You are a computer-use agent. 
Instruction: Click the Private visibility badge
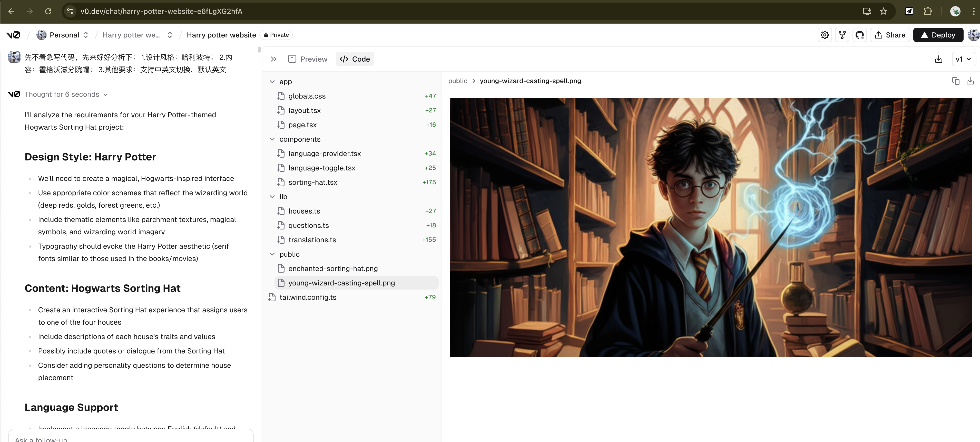click(x=276, y=35)
